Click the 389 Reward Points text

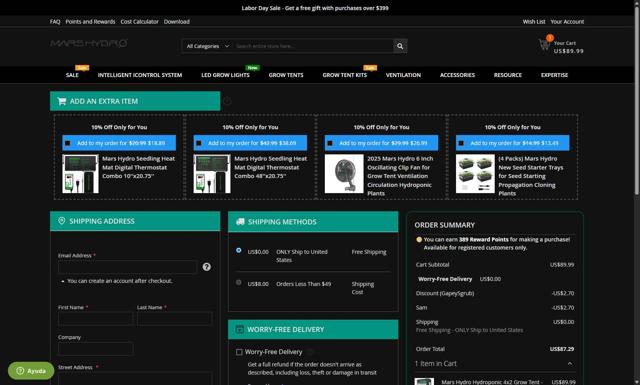click(x=484, y=240)
